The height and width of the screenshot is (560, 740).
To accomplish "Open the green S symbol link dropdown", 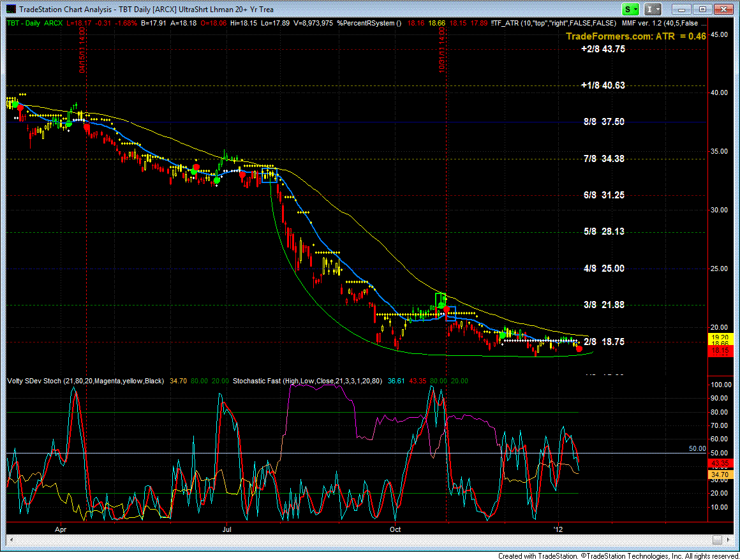I will 630,9.
